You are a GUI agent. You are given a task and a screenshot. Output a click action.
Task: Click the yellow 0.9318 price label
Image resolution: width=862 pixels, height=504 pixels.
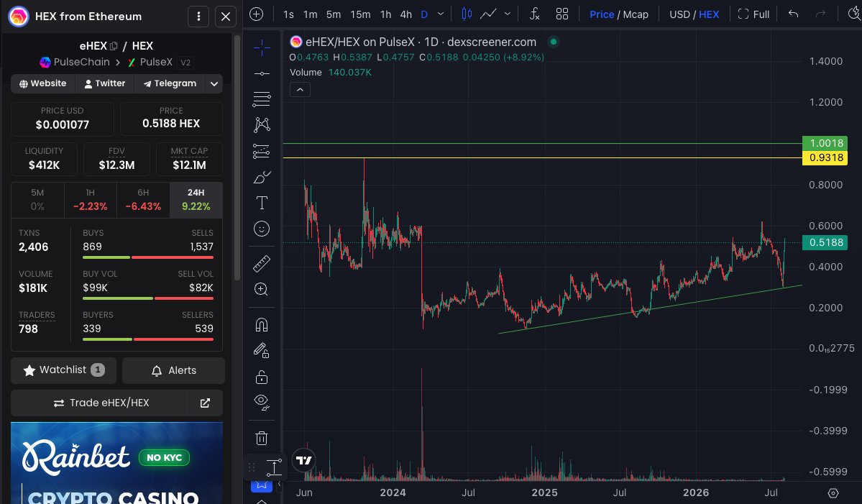(x=825, y=157)
